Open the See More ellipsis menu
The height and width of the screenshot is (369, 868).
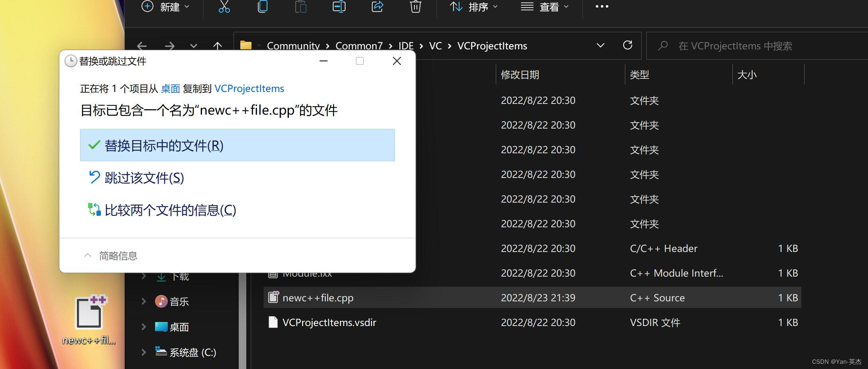point(602,6)
